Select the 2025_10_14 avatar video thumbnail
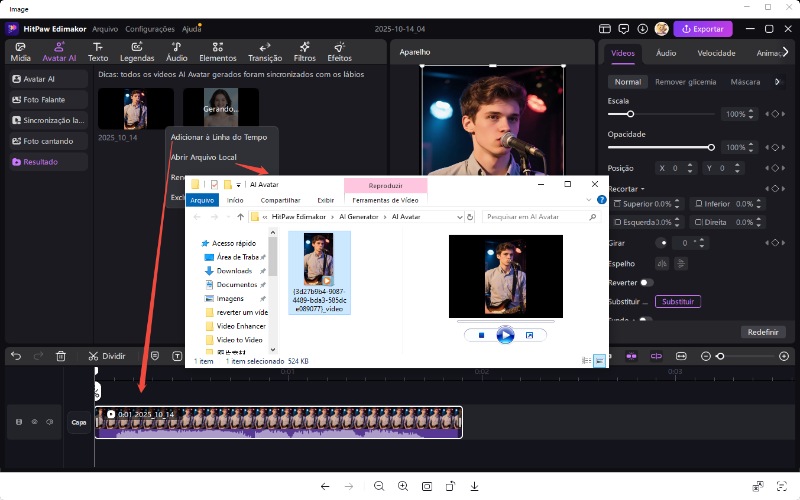800x500 pixels. 134,109
